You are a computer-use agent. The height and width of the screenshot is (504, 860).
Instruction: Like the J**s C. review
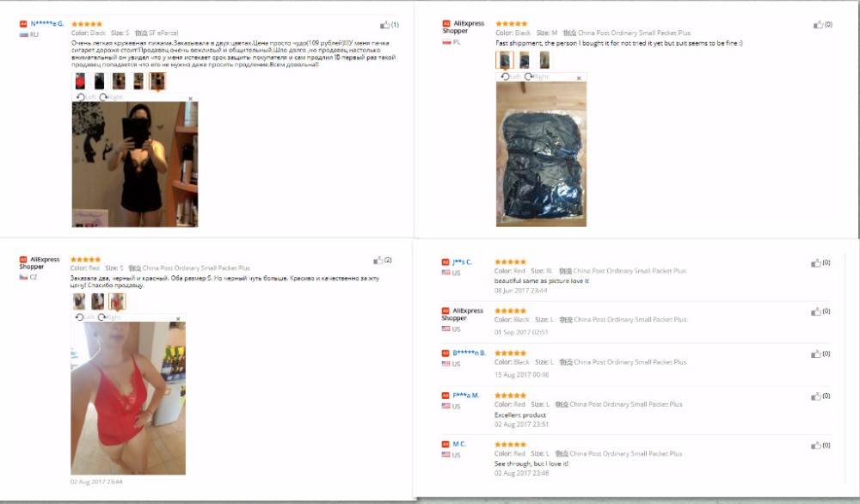pyautogui.click(x=816, y=263)
